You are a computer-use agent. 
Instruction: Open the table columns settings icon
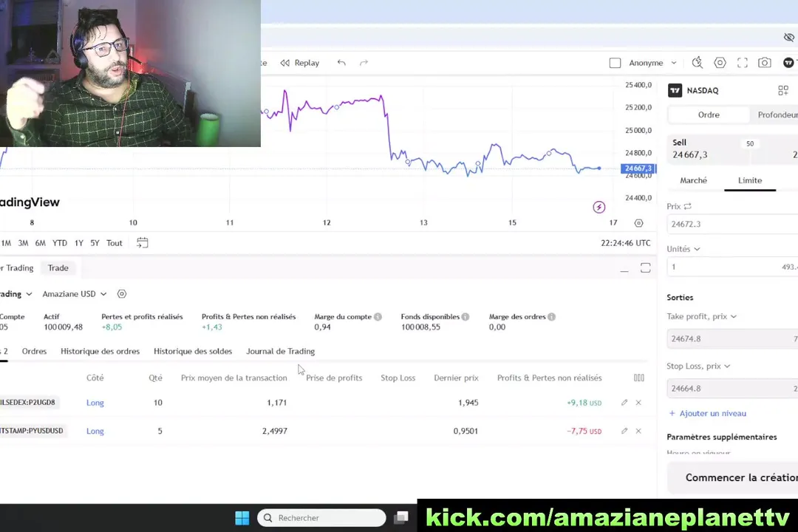click(638, 378)
